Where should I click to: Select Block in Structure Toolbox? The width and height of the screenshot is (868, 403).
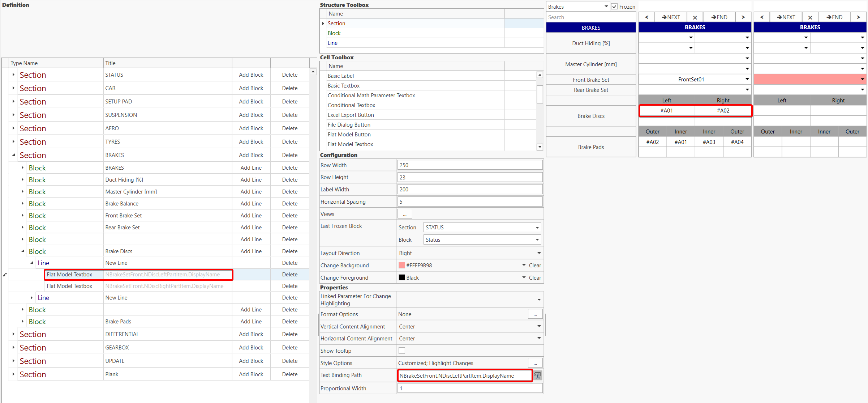334,33
